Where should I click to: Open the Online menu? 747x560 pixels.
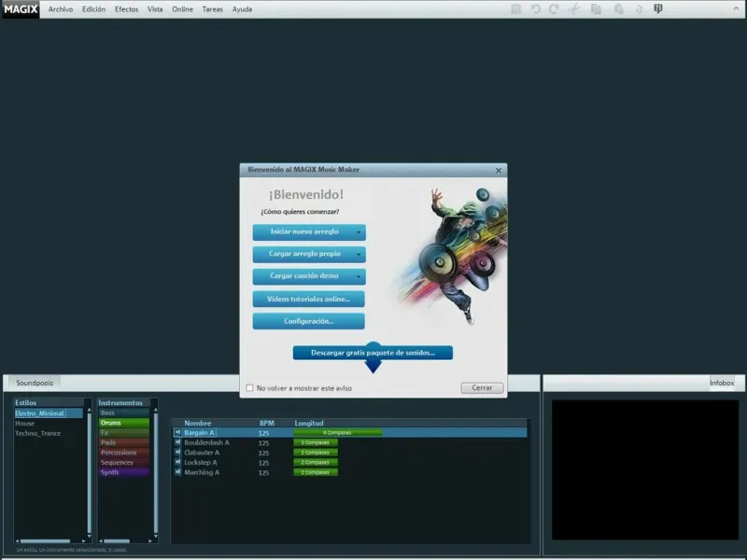click(x=182, y=9)
